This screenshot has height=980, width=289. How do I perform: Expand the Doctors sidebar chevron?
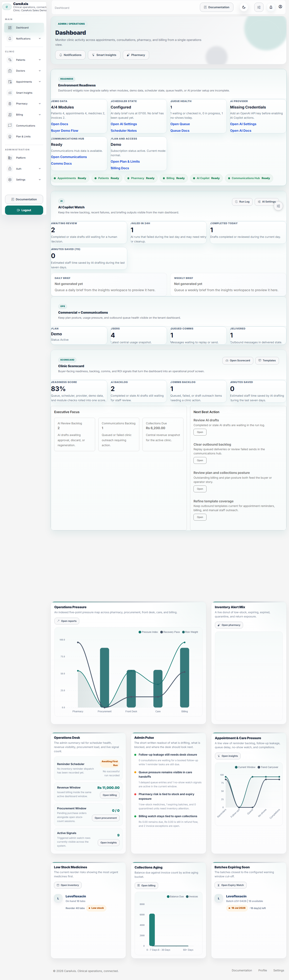[40, 71]
